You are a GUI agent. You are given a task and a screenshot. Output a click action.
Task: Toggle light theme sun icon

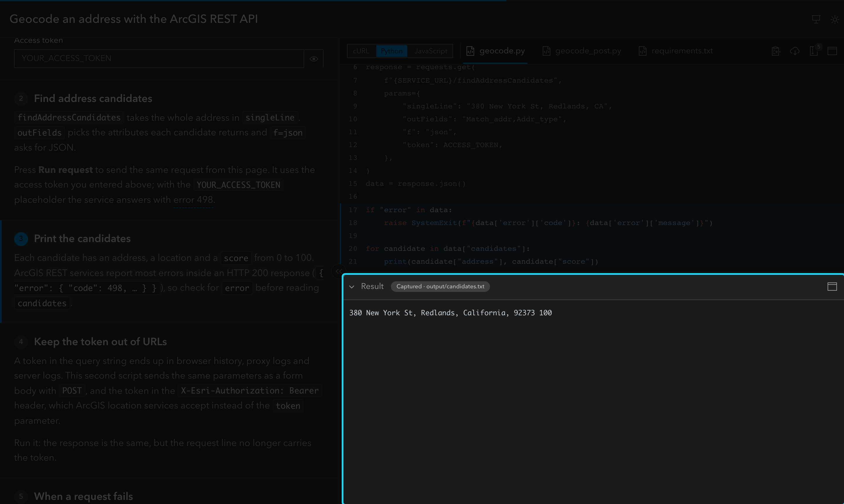835,19
